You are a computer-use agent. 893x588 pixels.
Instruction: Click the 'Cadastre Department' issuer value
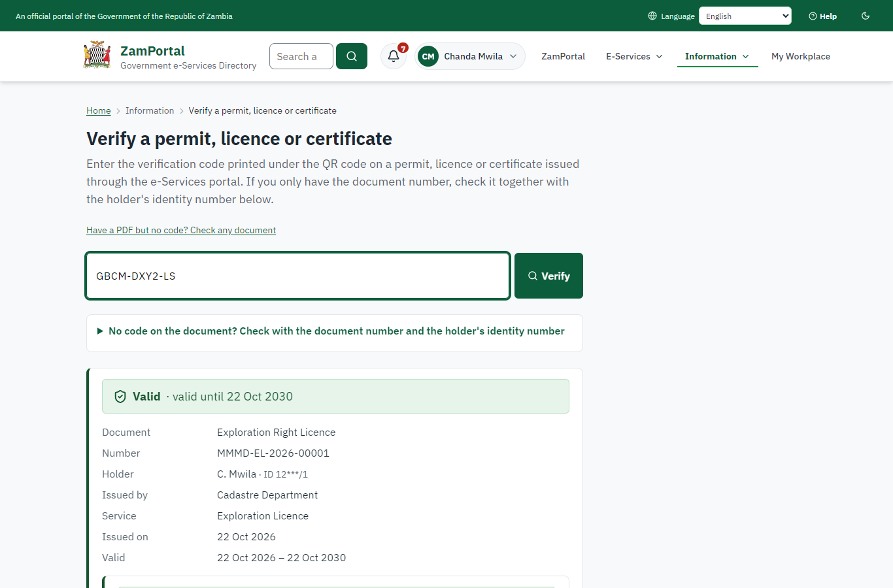point(267,495)
